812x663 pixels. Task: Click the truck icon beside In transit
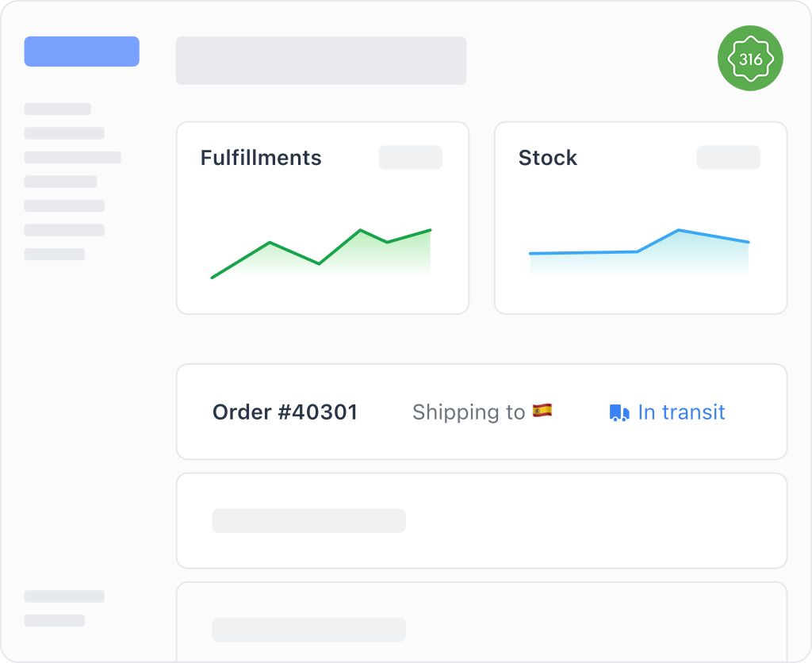tap(619, 413)
